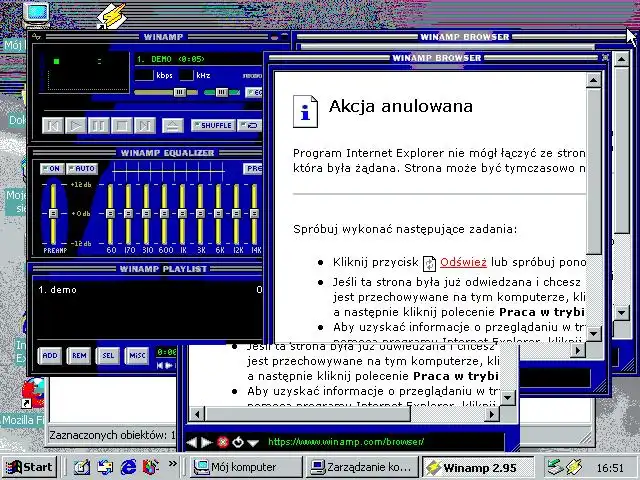Image resolution: width=640 pixels, height=480 pixels.
Task: Open playlist REM menu button
Action: click(79, 356)
